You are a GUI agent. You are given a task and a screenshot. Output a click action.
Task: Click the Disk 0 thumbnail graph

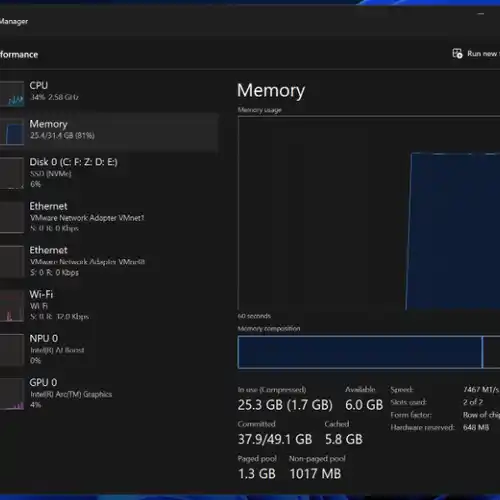[x=12, y=173]
